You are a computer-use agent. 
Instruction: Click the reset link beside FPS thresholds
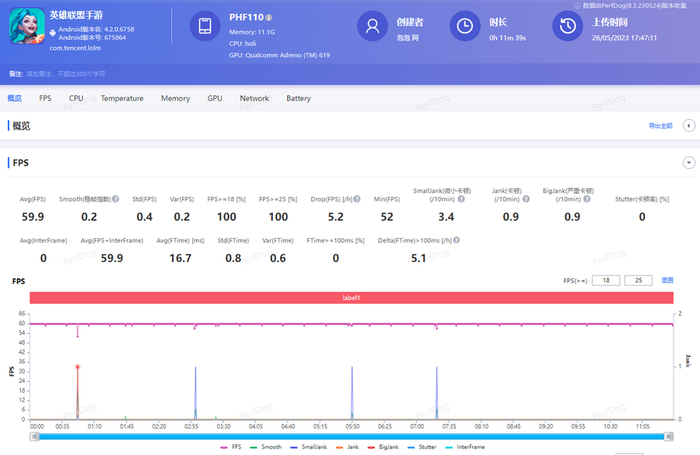click(x=667, y=281)
